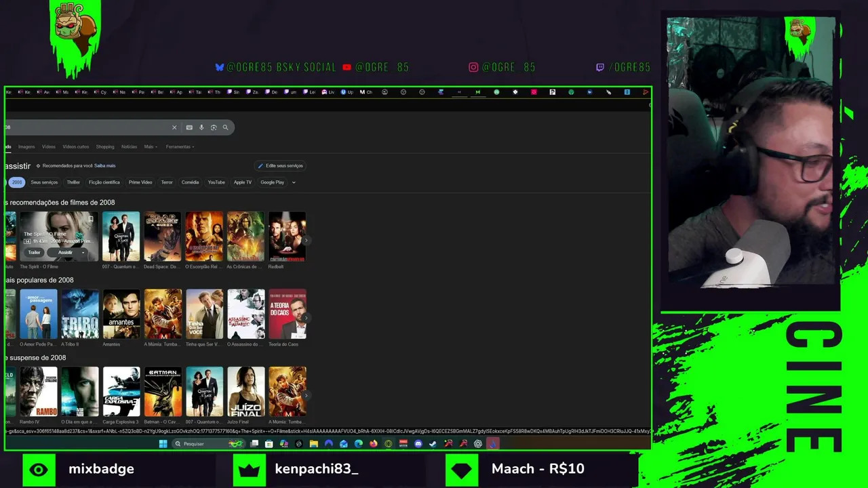Viewport: 868px width, 488px height.
Task: Switch to the Vídeos results tab
Action: 49,146
